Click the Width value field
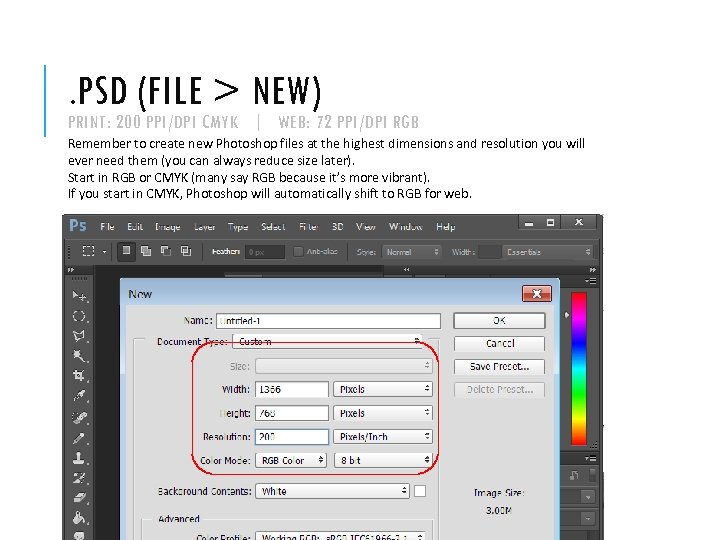Screen dimensions: 720x540 [292, 389]
